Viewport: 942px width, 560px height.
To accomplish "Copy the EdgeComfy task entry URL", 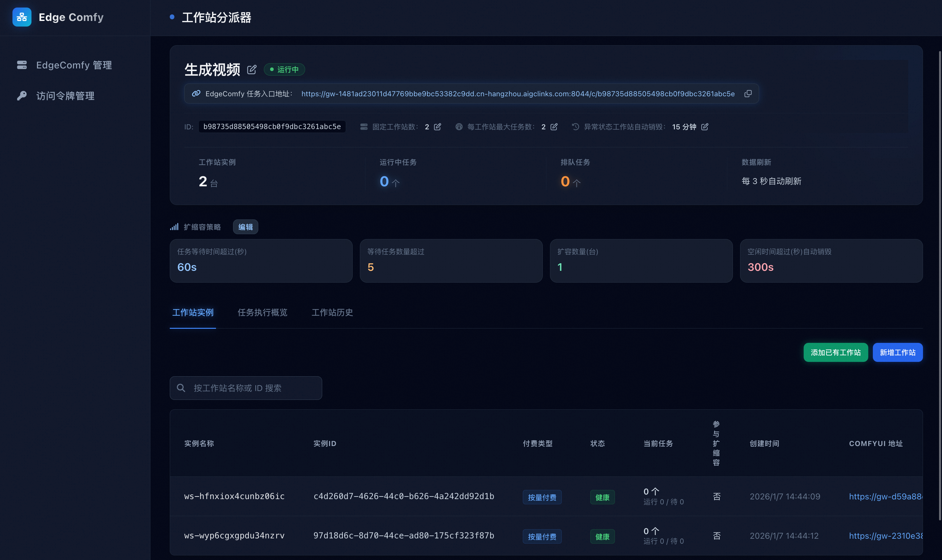I will [748, 94].
